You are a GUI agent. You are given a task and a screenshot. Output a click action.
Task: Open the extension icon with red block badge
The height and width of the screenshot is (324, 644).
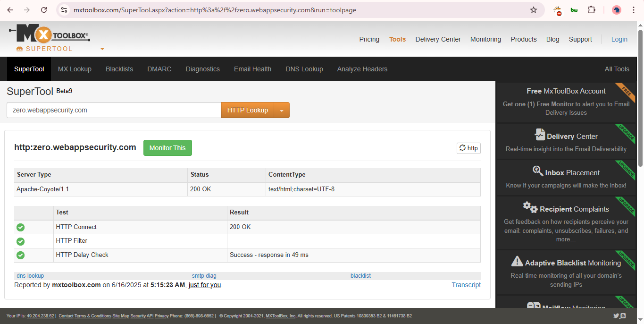pyautogui.click(x=558, y=10)
